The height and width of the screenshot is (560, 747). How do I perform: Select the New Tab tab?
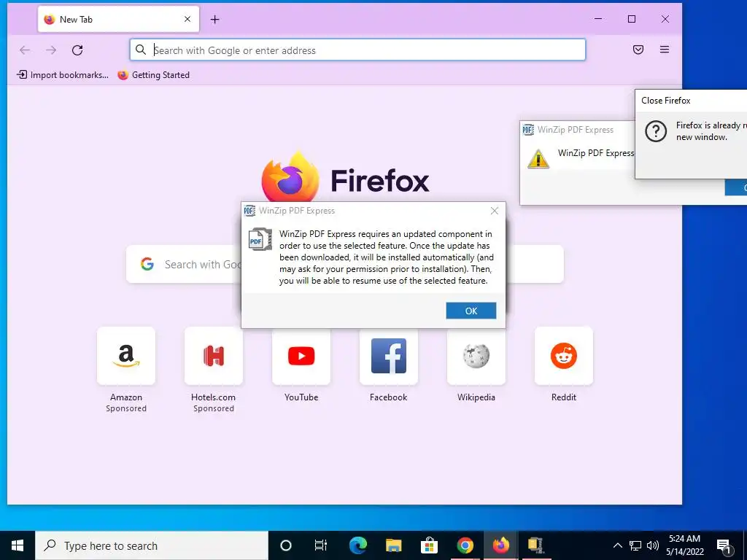click(x=118, y=19)
